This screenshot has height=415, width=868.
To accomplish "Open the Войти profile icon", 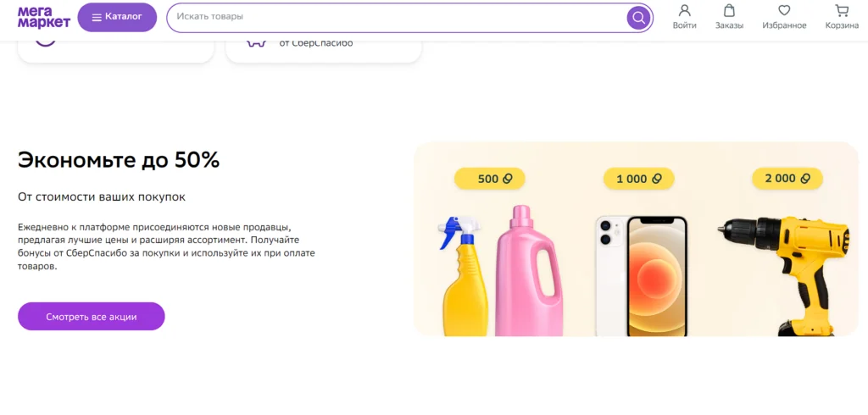I will click(x=684, y=11).
